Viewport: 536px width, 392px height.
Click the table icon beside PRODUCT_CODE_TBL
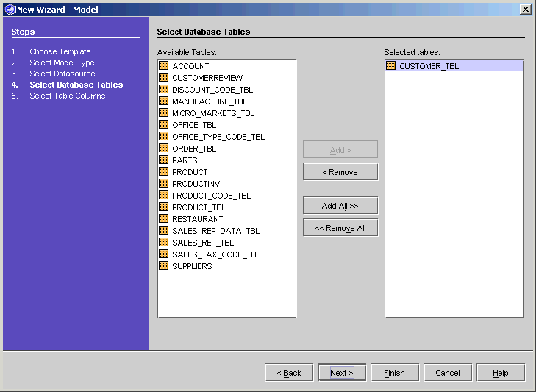click(164, 195)
